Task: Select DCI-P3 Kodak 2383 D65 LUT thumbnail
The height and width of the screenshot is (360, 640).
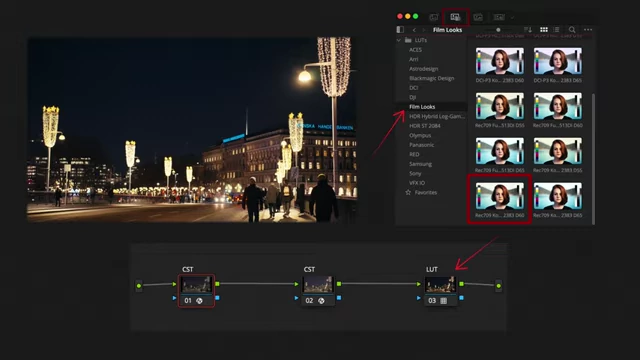Action: point(558,61)
